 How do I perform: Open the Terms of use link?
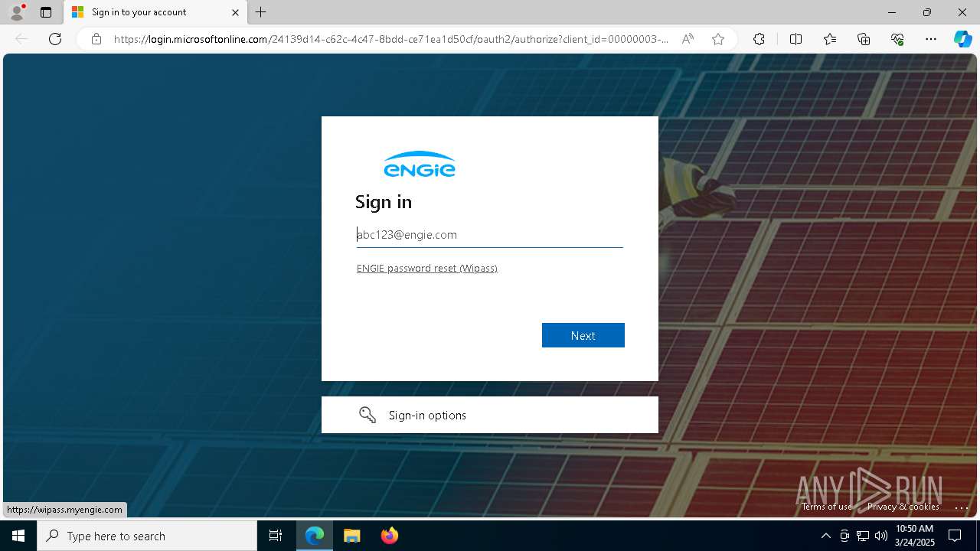pyautogui.click(x=827, y=507)
